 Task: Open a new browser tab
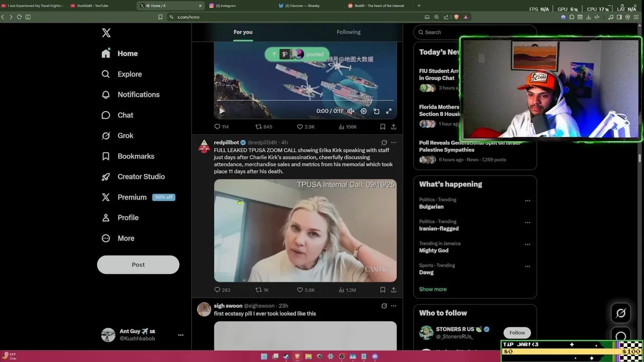pyautogui.click(x=419, y=6)
